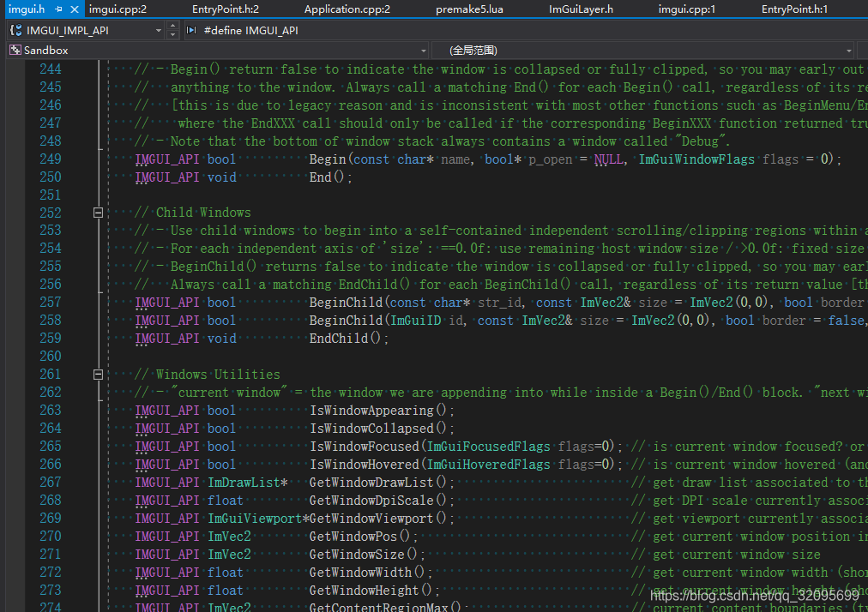Click the up arrow of the navigation bar stepper

tap(172, 26)
